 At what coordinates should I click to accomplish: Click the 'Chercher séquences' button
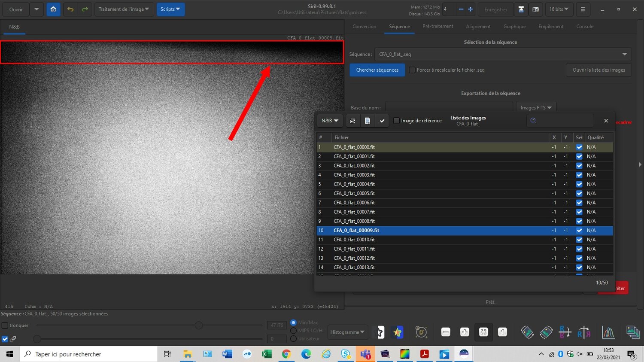[377, 70]
